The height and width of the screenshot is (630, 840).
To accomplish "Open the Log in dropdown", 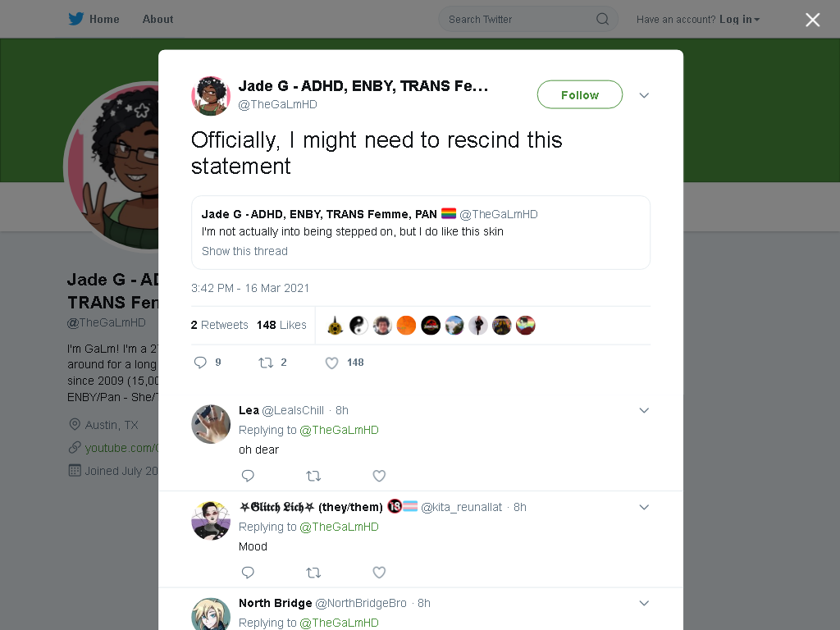I will coord(739,20).
